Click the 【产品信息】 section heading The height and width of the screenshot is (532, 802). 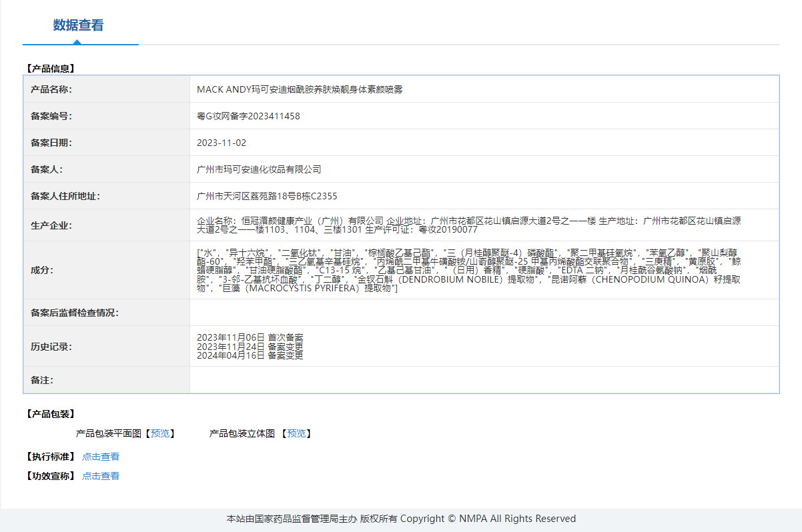click(50, 68)
